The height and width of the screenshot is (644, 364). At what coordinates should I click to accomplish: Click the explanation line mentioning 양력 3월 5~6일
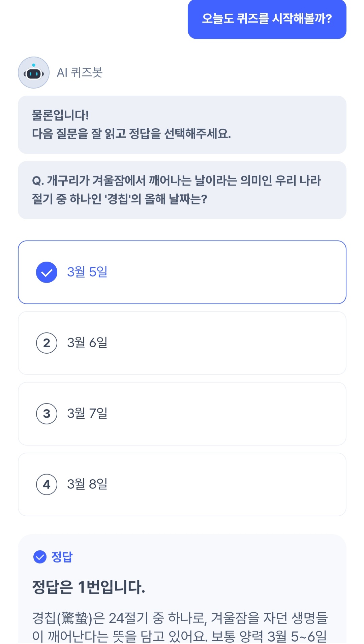pos(180,636)
